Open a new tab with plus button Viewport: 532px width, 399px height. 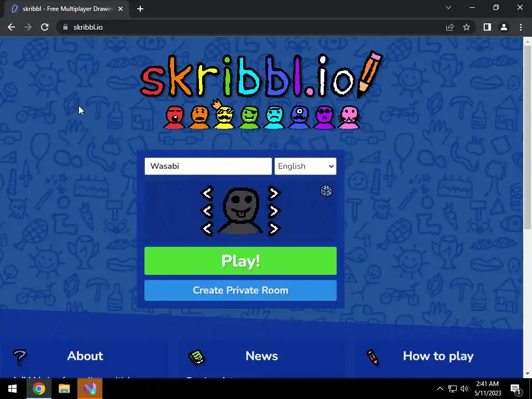(x=140, y=9)
